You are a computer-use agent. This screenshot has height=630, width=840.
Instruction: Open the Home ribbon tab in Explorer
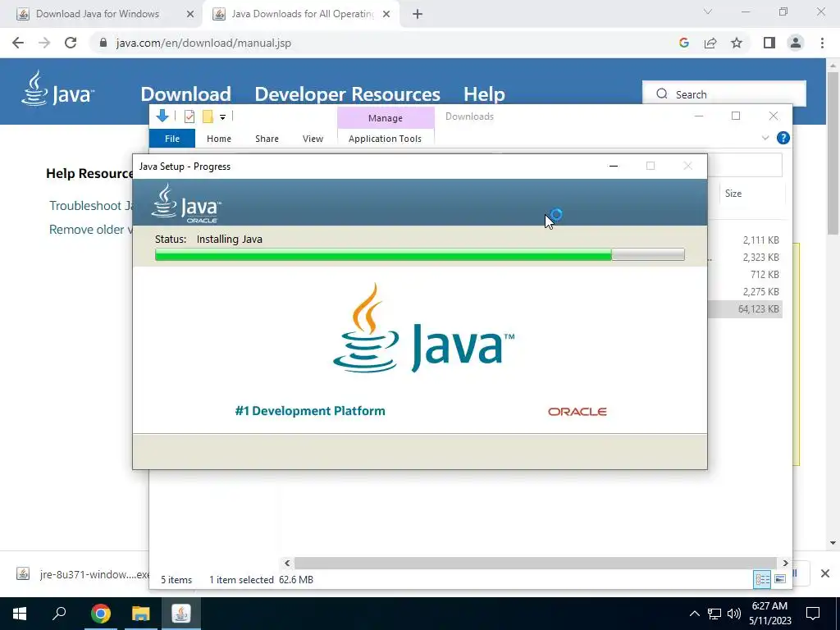pos(218,138)
